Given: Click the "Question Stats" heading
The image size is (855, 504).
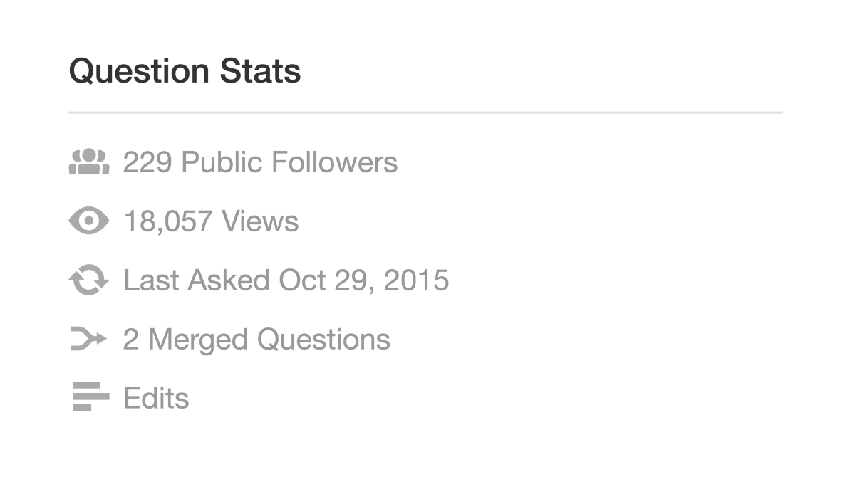Looking at the screenshot, I should [185, 71].
